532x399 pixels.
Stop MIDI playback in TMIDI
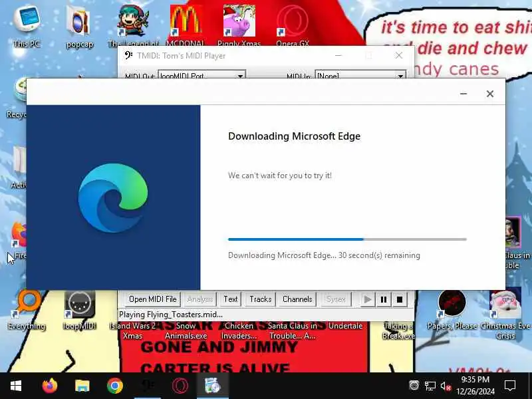(400, 299)
